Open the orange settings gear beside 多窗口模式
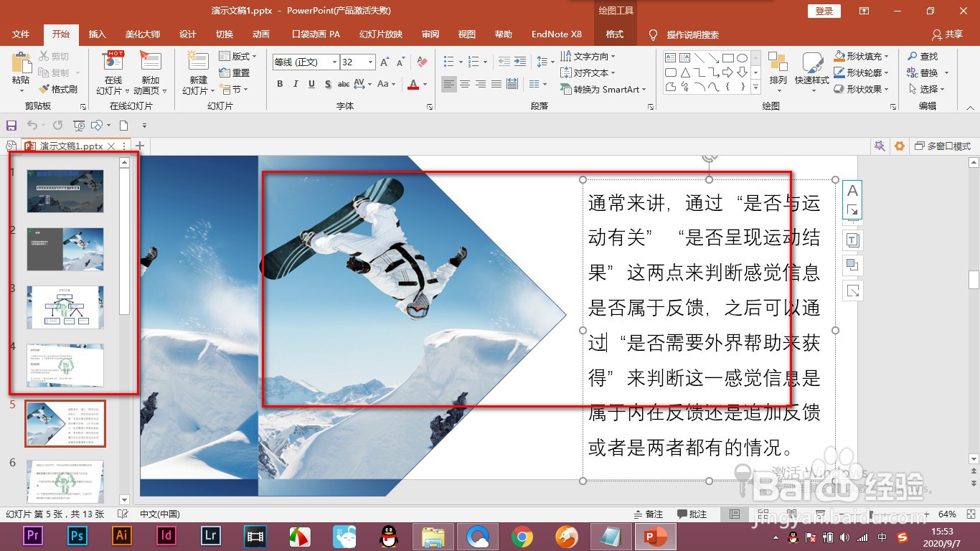 coord(900,146)
